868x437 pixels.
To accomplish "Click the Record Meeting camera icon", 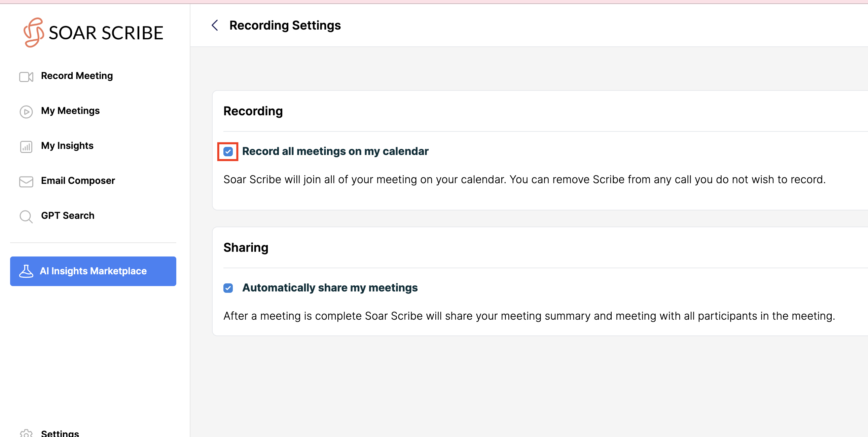I will pos(26,76).
